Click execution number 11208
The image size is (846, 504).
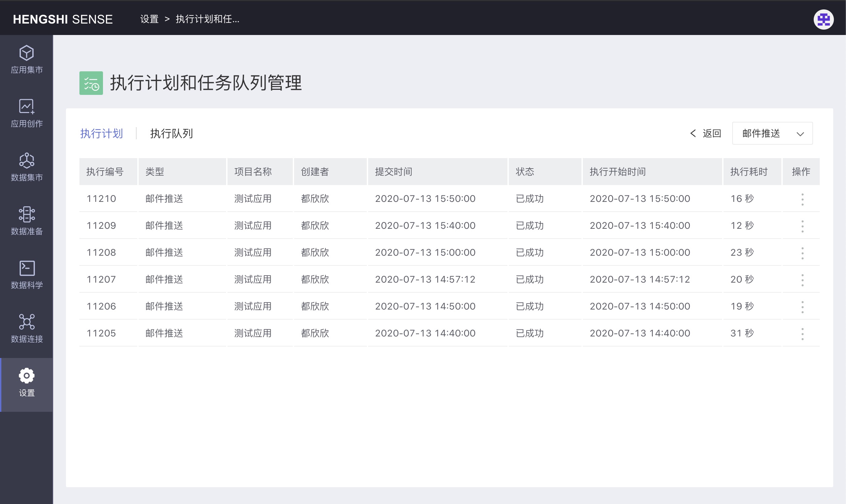[101, 252]
